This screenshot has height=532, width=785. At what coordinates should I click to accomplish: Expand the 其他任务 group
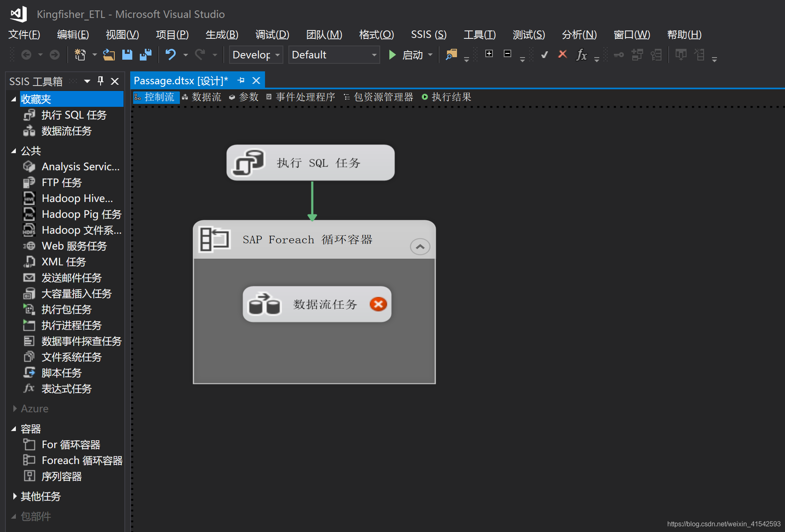click(15, 496)
